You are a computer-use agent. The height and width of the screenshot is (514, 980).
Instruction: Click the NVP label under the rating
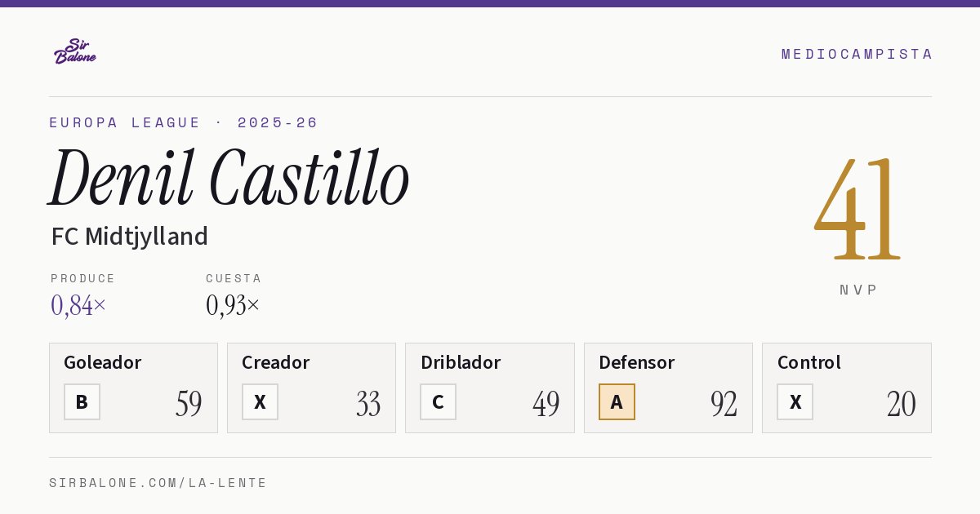coord(858,290)
